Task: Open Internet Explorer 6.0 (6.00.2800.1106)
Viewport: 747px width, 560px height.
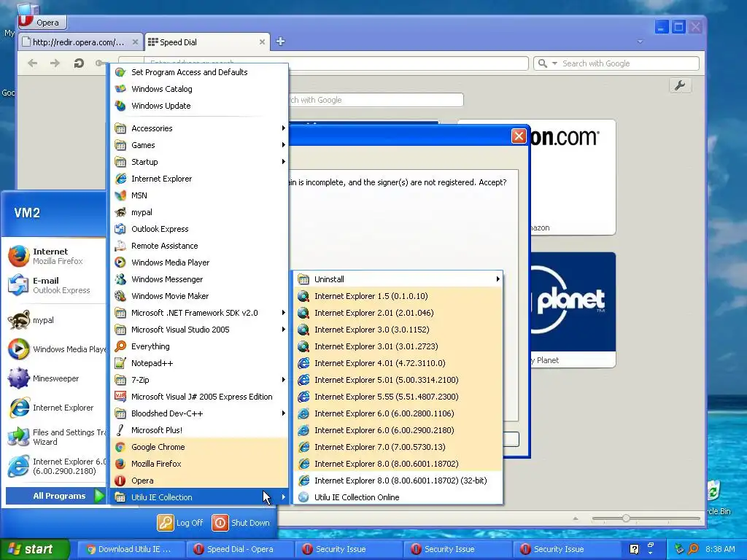Action: point(398,413)
